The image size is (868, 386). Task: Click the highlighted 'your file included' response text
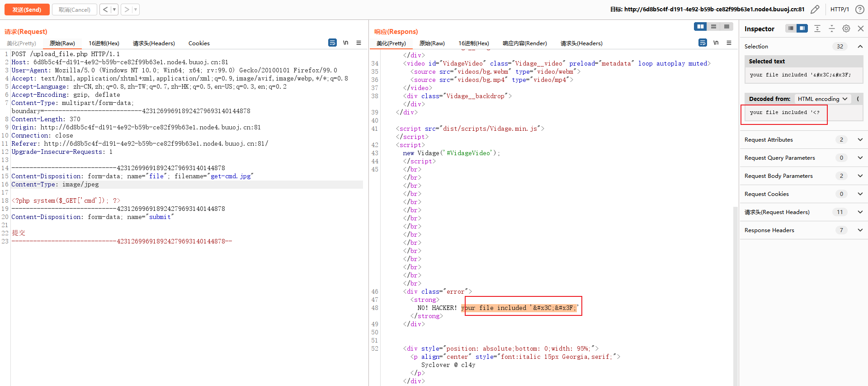[x=520, y=308]
